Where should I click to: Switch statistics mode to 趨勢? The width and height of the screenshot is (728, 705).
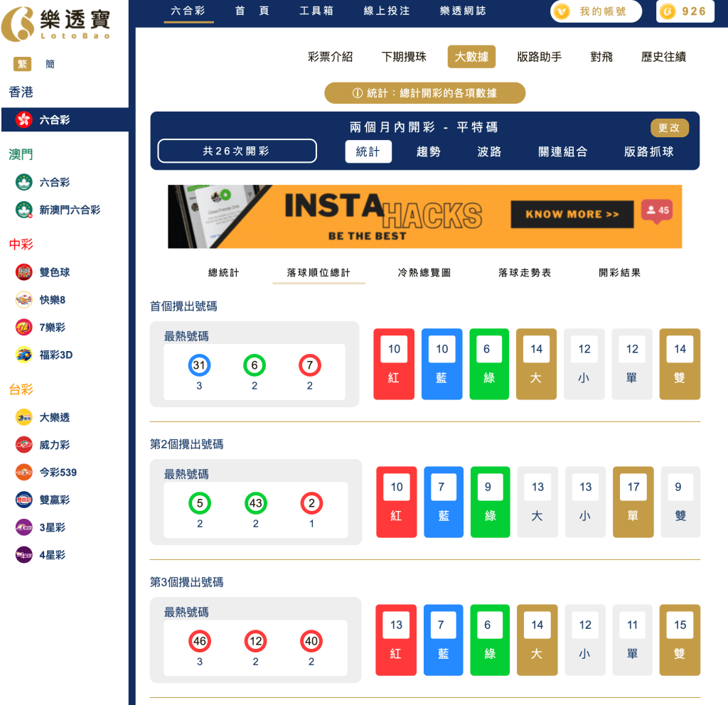(x=427, y=151)
